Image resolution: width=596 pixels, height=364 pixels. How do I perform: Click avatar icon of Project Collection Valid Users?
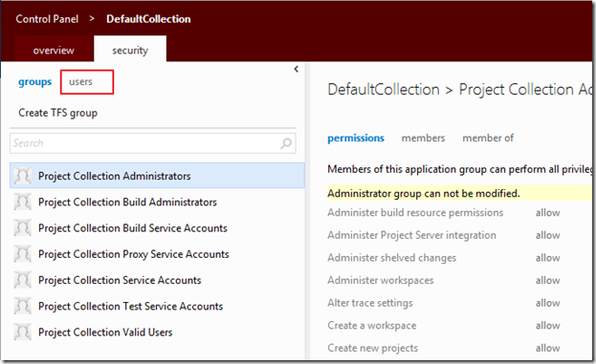22,332
